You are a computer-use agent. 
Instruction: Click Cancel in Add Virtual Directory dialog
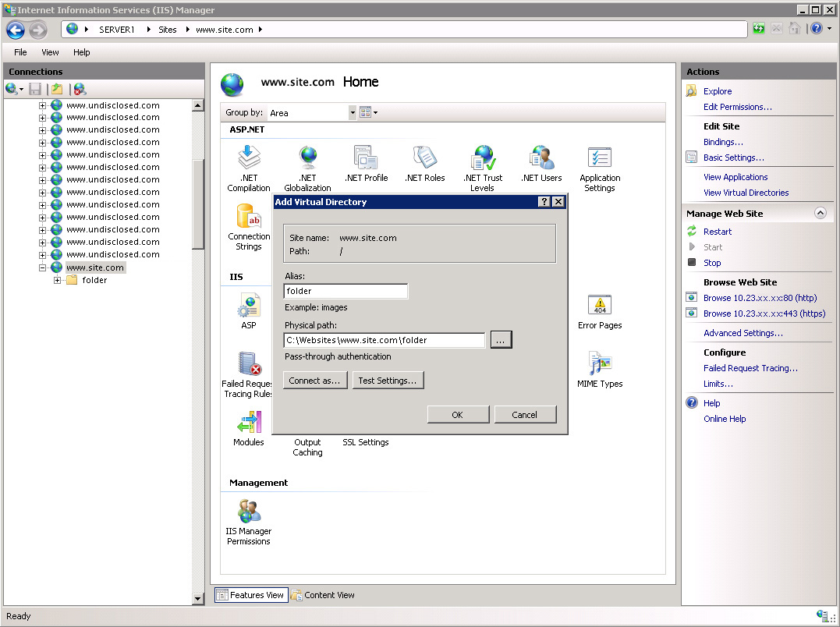524,414
